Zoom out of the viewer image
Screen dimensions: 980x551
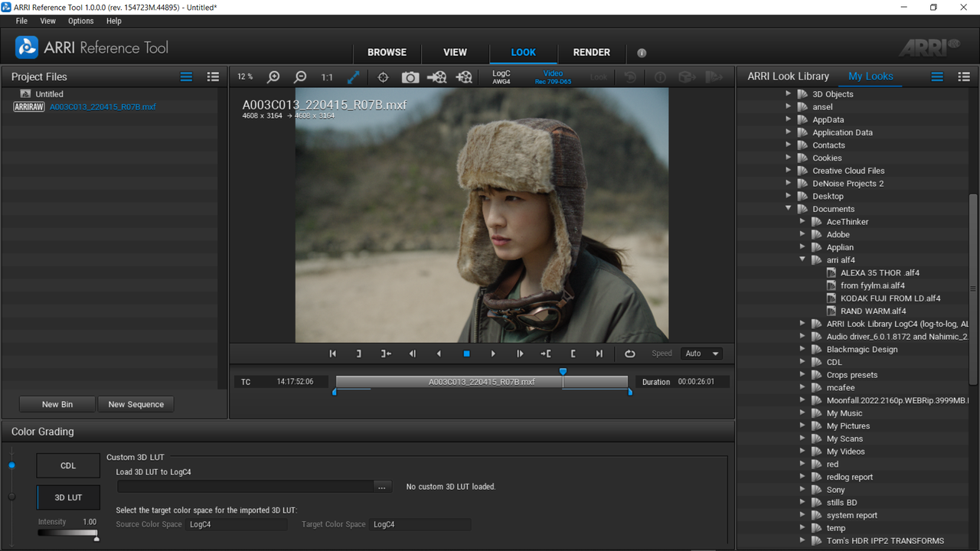pos(300,77)
